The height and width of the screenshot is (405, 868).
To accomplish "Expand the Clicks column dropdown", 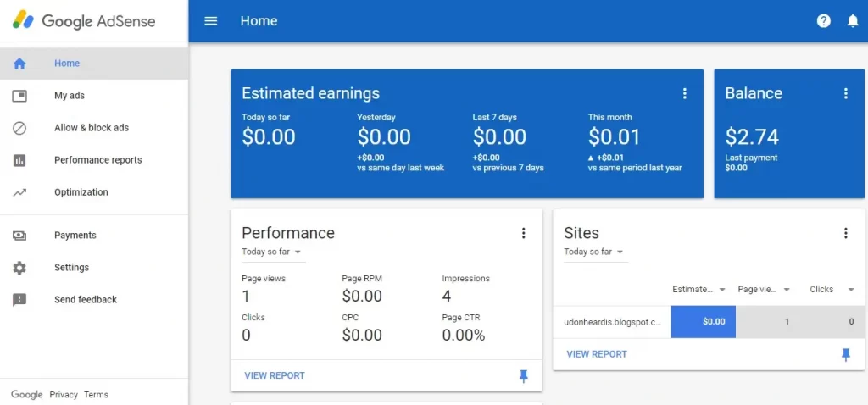I will click(851, 290).
